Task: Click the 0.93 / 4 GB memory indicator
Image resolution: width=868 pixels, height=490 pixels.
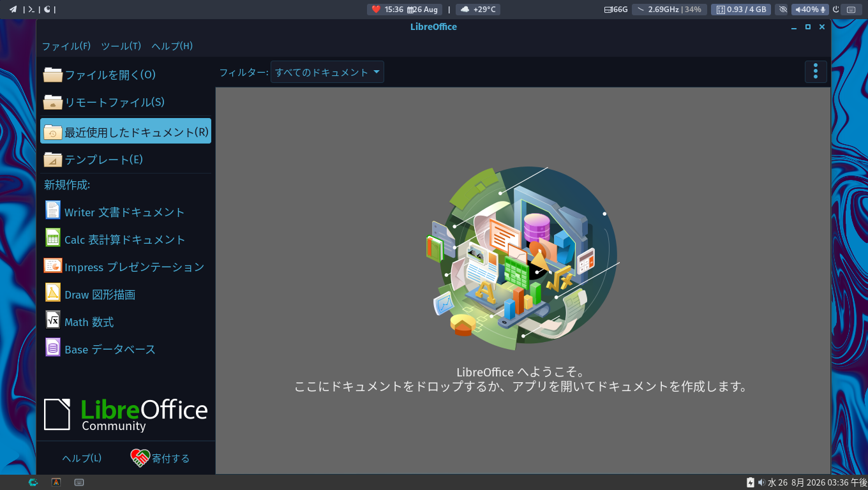Action: tap(740, 10)
